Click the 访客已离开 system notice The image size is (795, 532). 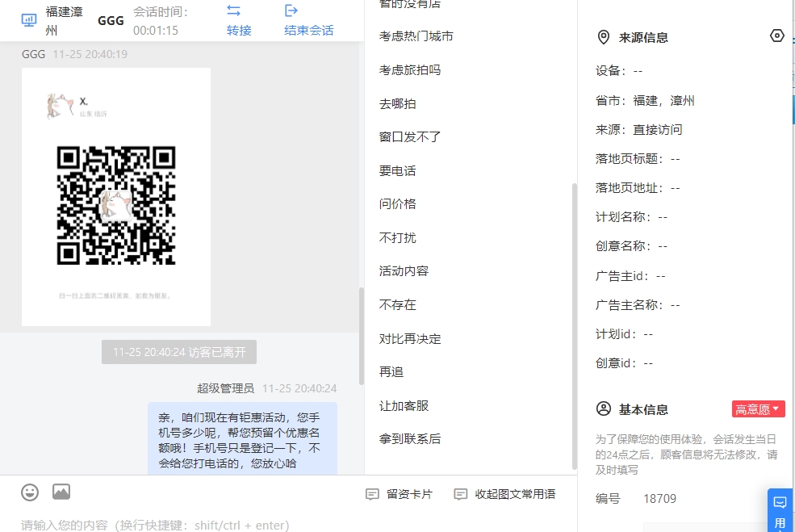(x=179, y=352)
